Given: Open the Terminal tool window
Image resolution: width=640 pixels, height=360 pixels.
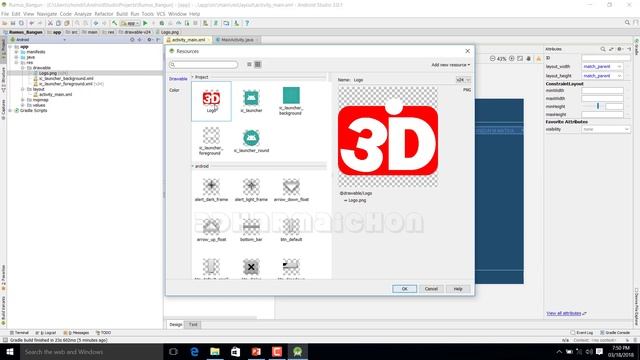Looking at the screenshot, I should (x=19, y=333).
